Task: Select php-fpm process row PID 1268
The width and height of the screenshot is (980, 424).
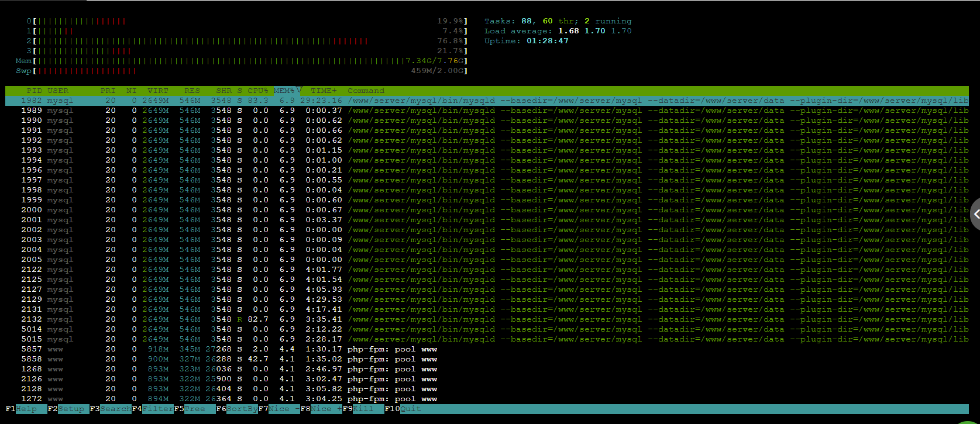Action: point(487,369)
